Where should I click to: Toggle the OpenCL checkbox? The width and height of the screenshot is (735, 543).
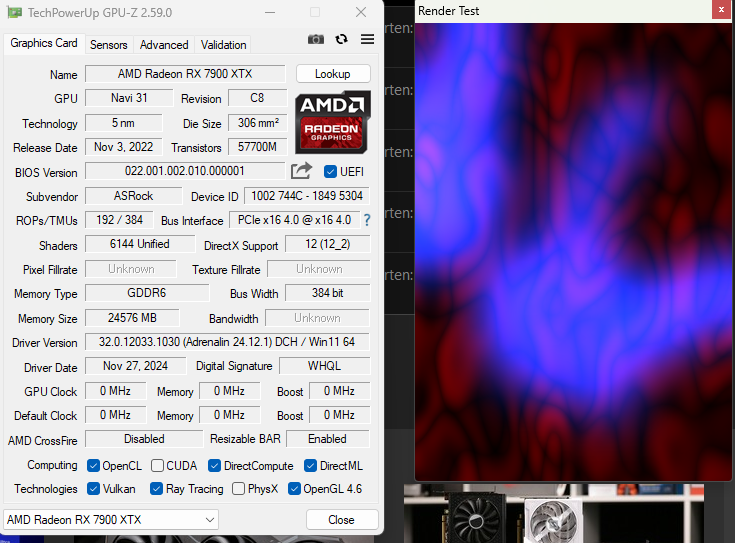(x=93, y=466)
